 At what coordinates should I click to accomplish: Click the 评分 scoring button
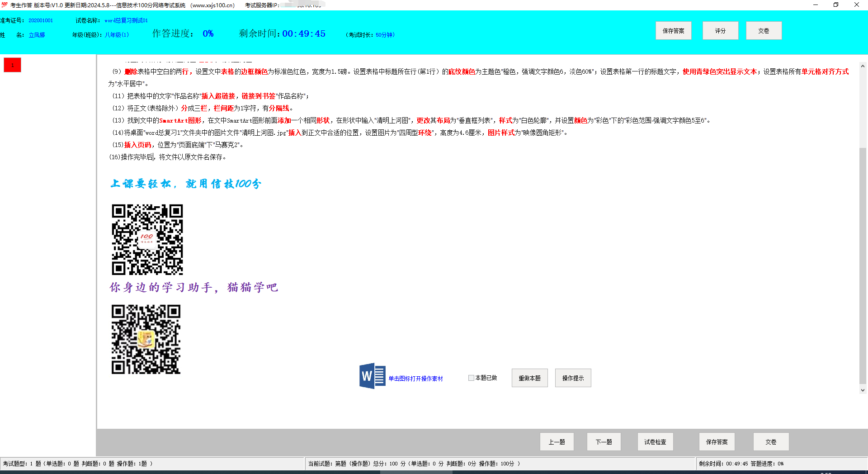tap(720, 31)
